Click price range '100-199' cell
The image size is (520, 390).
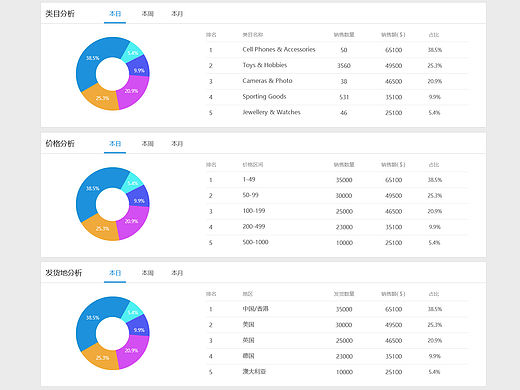click(254, 211)
